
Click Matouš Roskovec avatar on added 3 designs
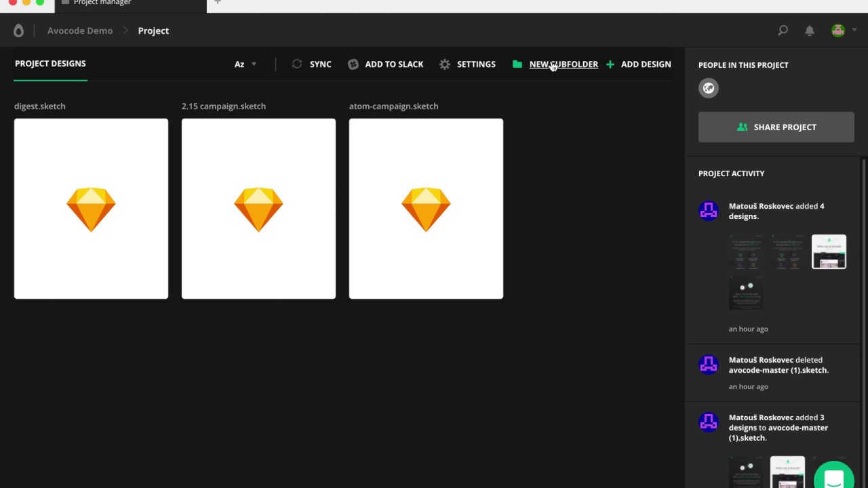709,422
